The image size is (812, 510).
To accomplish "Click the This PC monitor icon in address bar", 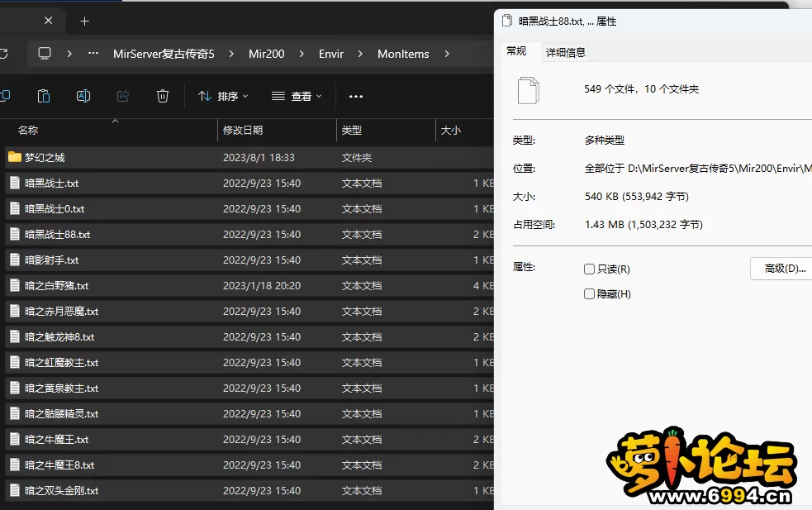I will [x=45, y=54].
